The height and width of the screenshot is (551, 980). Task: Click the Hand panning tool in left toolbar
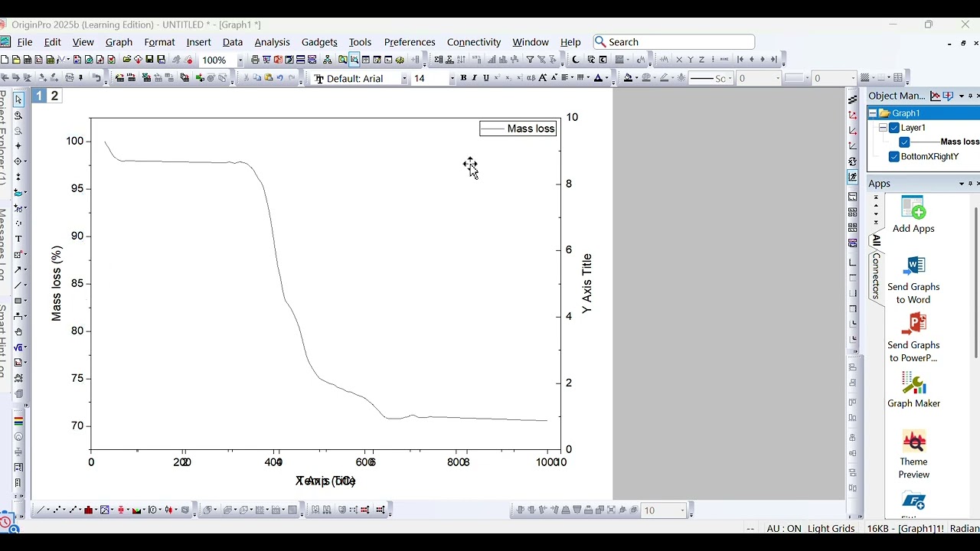click(x=18, y=332)
